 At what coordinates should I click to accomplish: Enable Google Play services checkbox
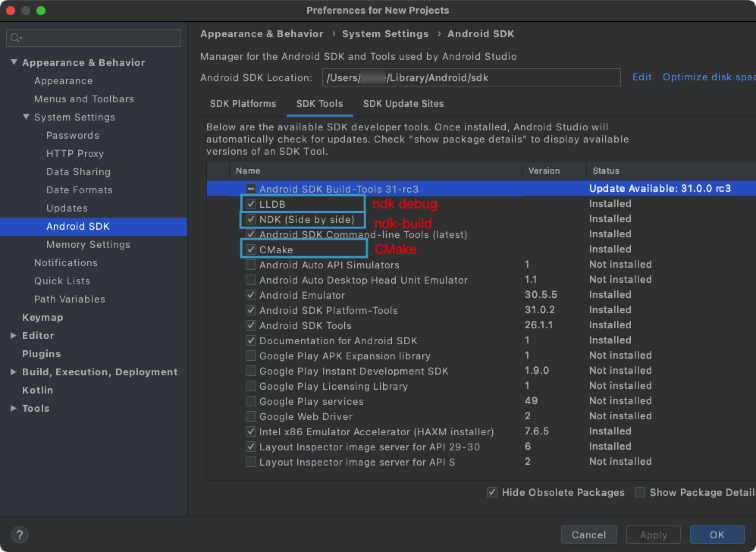(x=251, y=401)
